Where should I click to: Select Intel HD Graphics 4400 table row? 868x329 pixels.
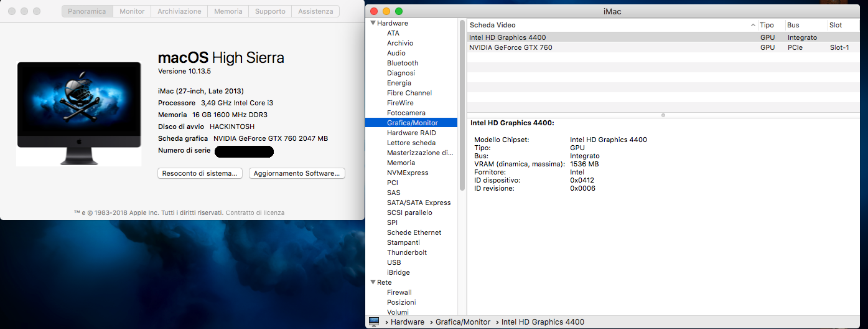(665, 37)
